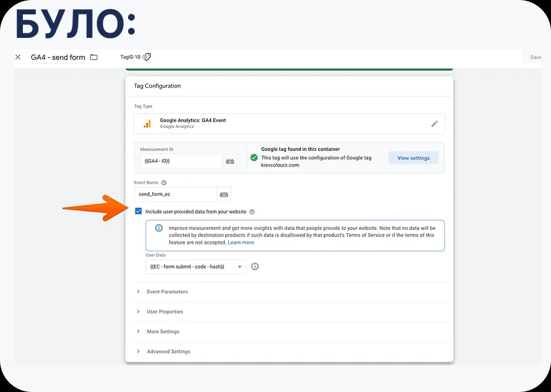Image resolution: width=551 pixels, height=392 pixels.
Task: Close the GA4 - send form tag editor
Action: pos(18,57)
